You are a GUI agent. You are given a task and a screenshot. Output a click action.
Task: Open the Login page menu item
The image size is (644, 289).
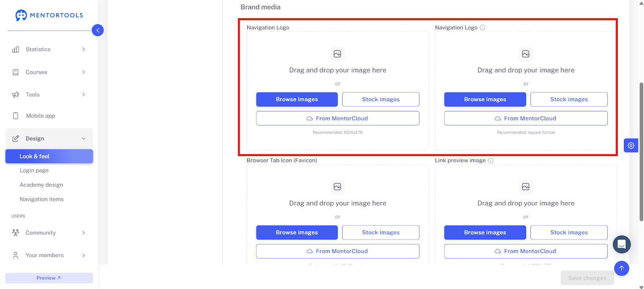34,170
